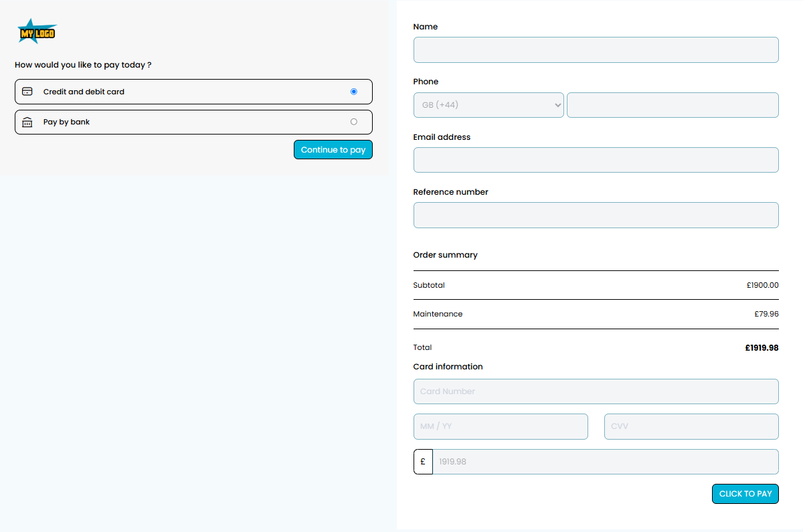
Task: Click the CLICK TO PAY button
Action: (x=745, y=493)
